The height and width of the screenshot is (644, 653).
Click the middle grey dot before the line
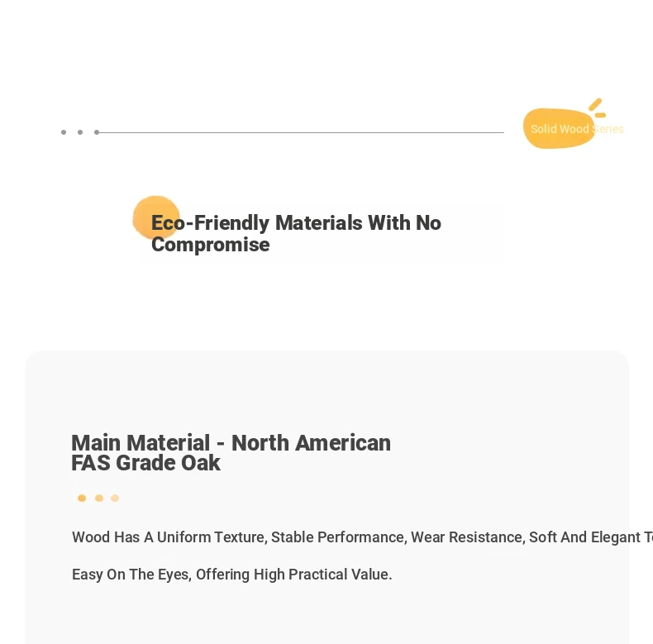pyautogui.click(x=80, y=132)
